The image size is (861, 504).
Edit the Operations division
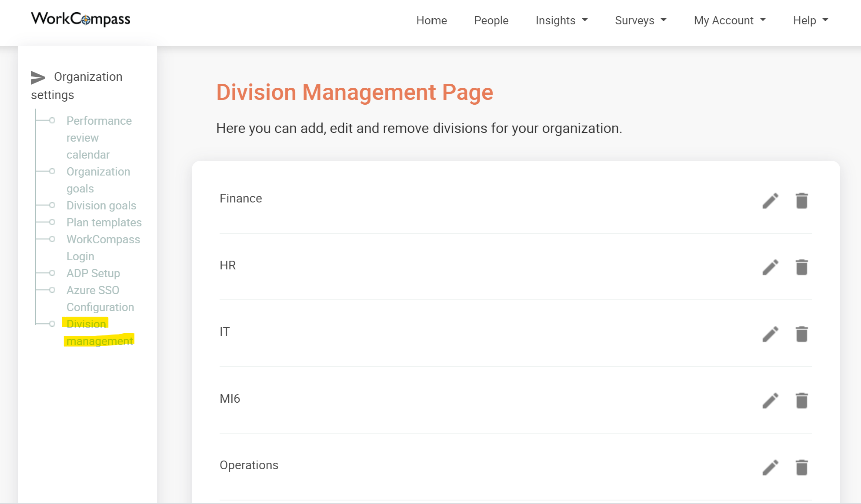tap(770, 467)
